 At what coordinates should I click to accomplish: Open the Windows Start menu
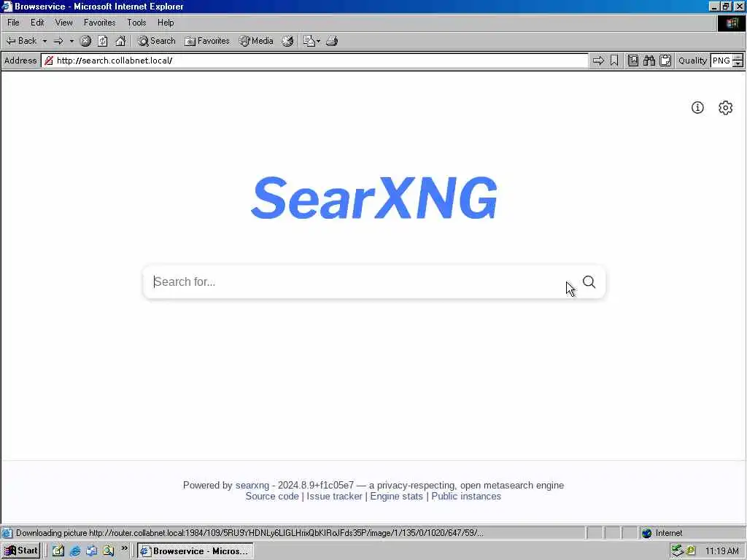click(x=21, y=551)
